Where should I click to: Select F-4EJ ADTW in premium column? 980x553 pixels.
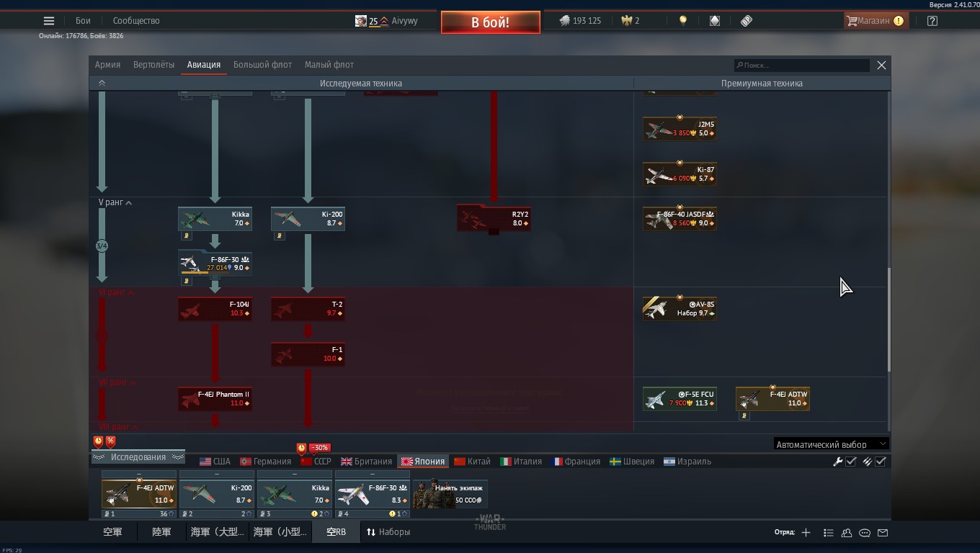[772, 399]
